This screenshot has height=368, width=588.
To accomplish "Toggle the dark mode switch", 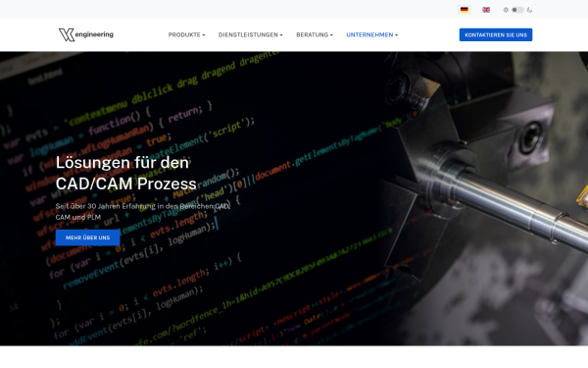I will click(x=517, y=10).
